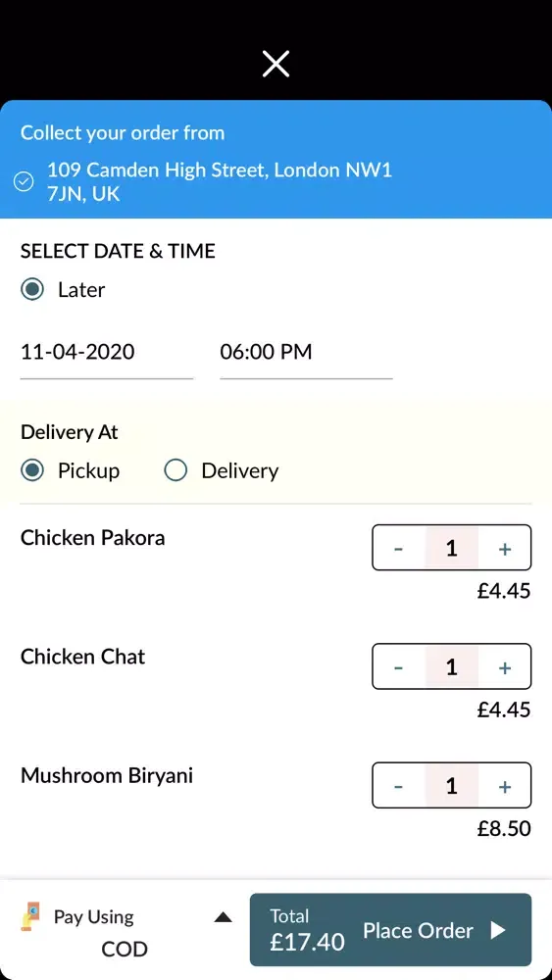Image resolution: width=552 pixels, height=980 pixels.
Task: Click the Mushroom Biryani item name
Action: (107, 775)
